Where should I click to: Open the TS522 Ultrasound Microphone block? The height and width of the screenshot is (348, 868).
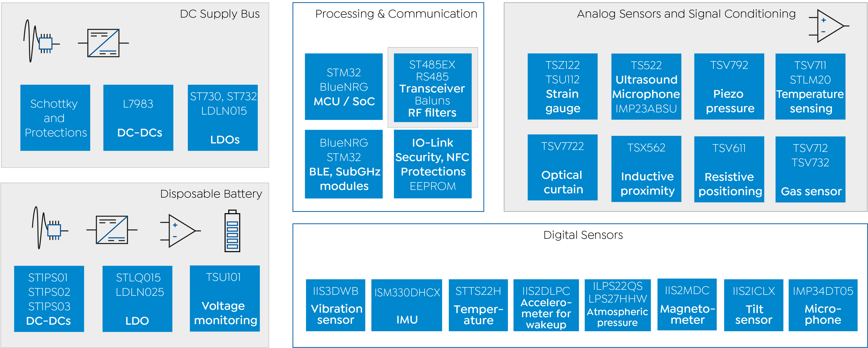point(646,86)
